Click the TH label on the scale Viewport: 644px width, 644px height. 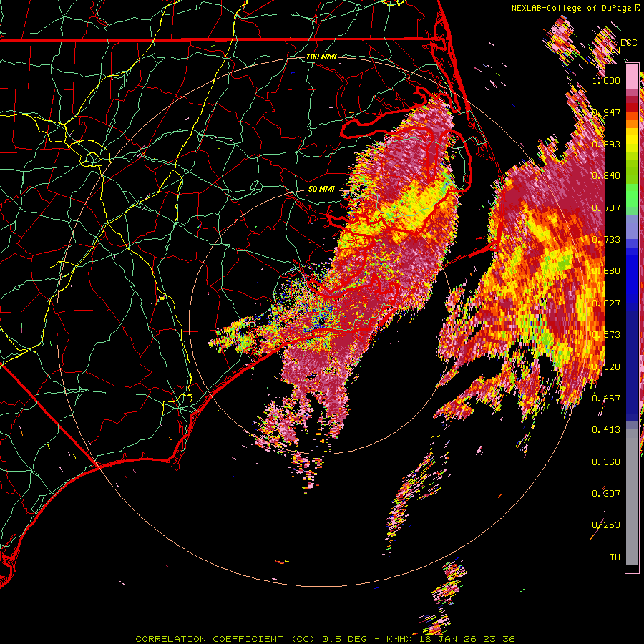pyautogui.click(x=615, y=557)
